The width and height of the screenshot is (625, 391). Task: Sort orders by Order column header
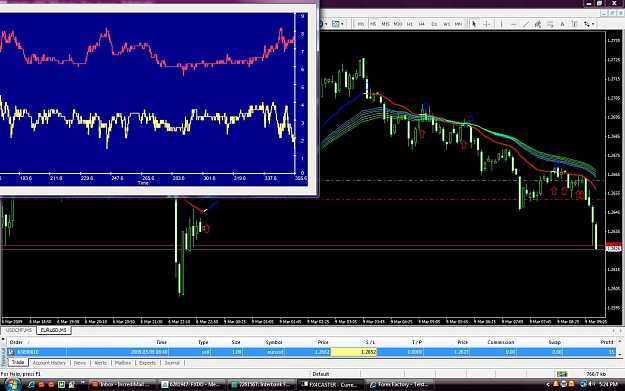tap(37, 342)
